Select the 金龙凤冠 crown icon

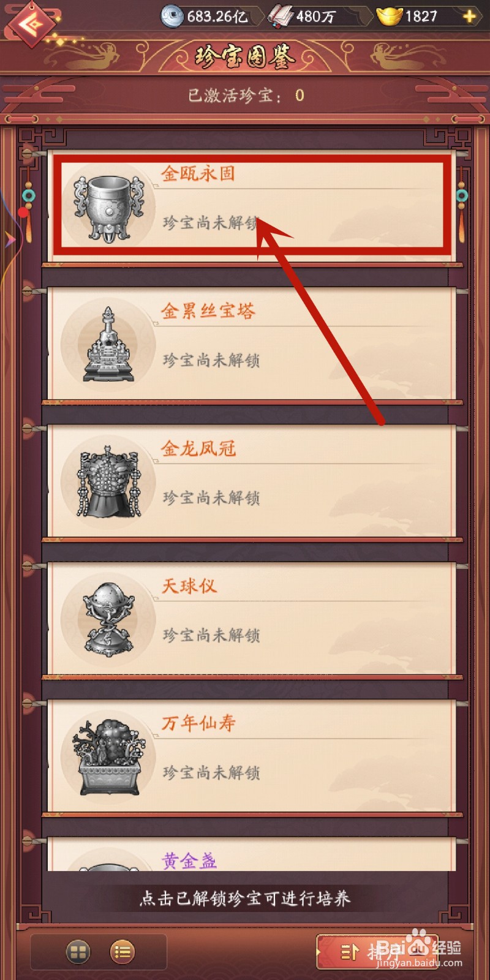pyautogui.click(x=109, y=483)
